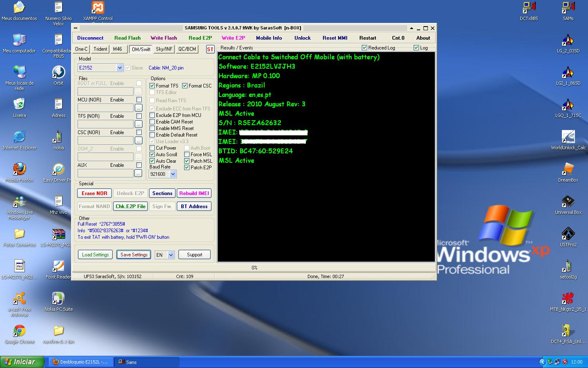Screen dimensions: 588x368
Task: Click Mobile Info in the toolbar
Action: tap(269, 38)
